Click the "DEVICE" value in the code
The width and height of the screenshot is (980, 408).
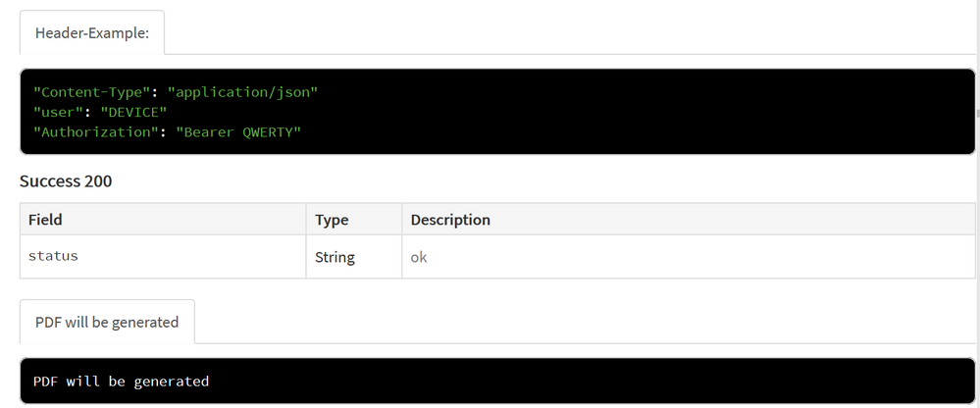click(130, 112)
